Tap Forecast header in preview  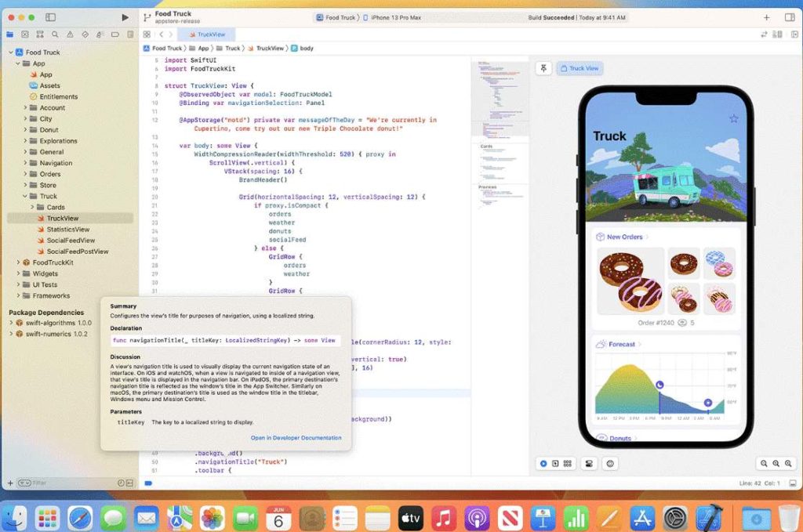point(618,344)
